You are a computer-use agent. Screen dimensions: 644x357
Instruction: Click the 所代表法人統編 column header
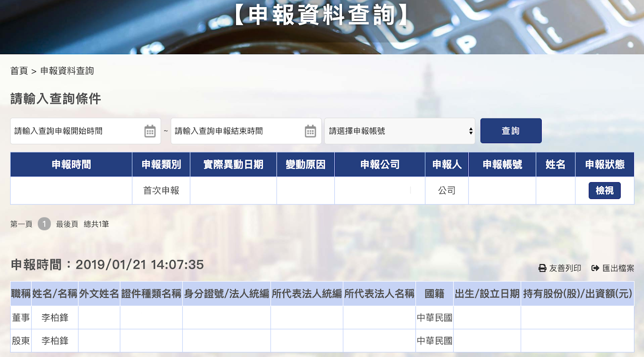click(307, 294)
